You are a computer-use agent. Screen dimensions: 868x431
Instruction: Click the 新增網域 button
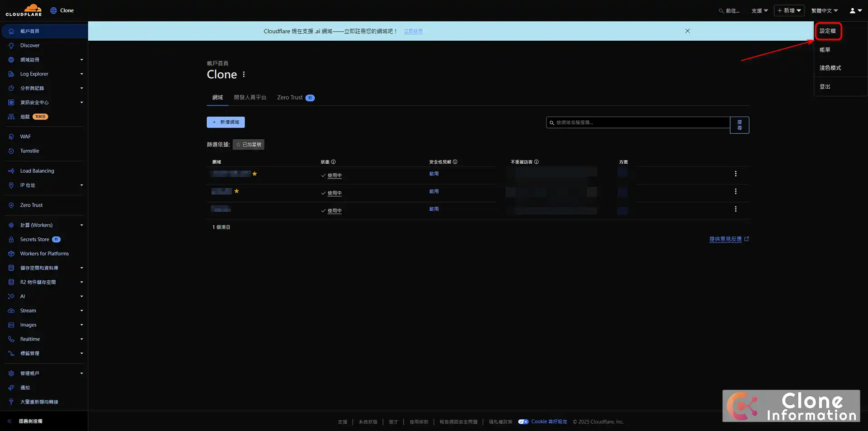tap(226, 122)
